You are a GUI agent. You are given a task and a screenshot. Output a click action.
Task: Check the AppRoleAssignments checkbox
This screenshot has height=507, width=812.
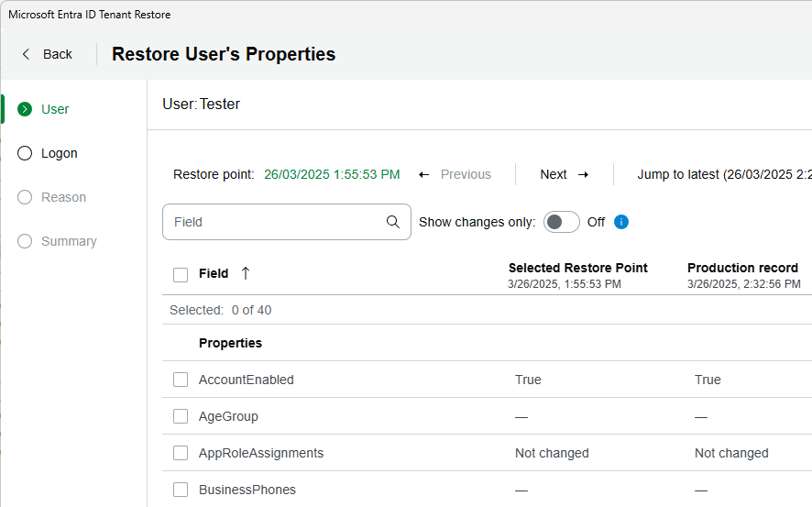pyautogui.click(x=181, y=453)
